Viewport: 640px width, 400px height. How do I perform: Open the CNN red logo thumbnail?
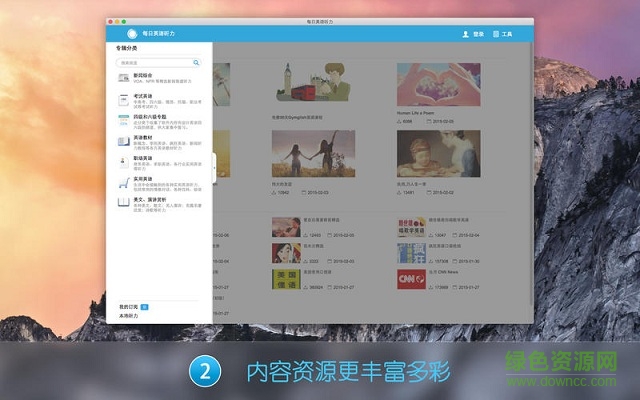point(411,279)
